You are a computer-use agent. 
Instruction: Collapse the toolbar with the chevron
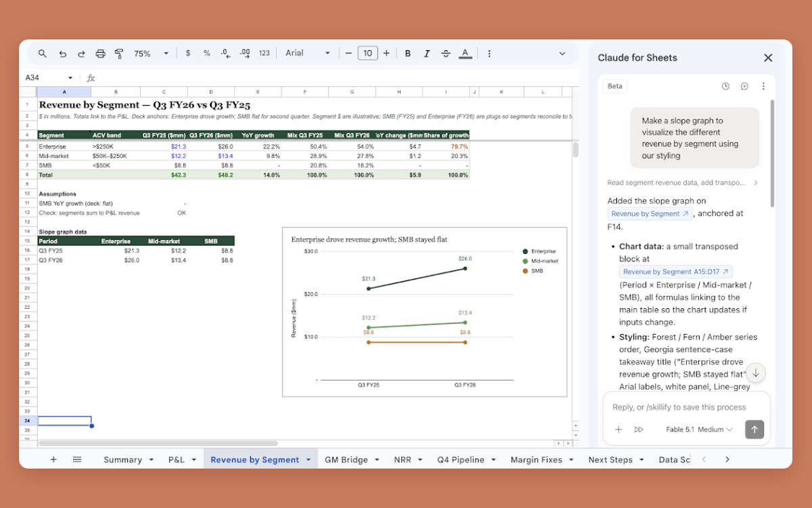click(x=562, y=54)
